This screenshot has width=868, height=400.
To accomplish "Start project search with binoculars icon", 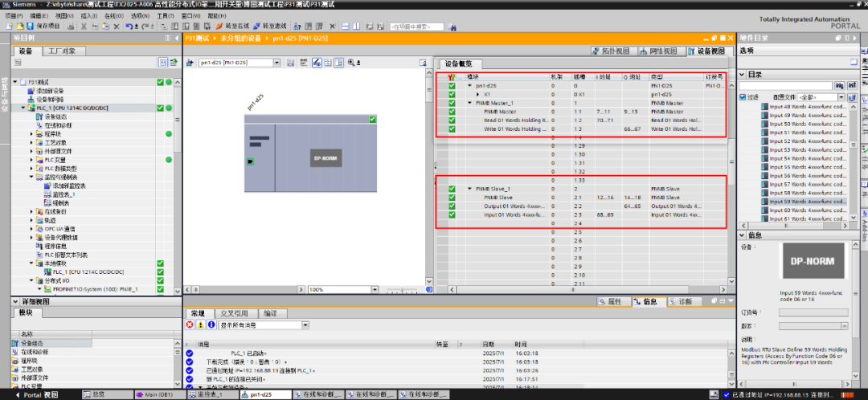I will point(452,26).
